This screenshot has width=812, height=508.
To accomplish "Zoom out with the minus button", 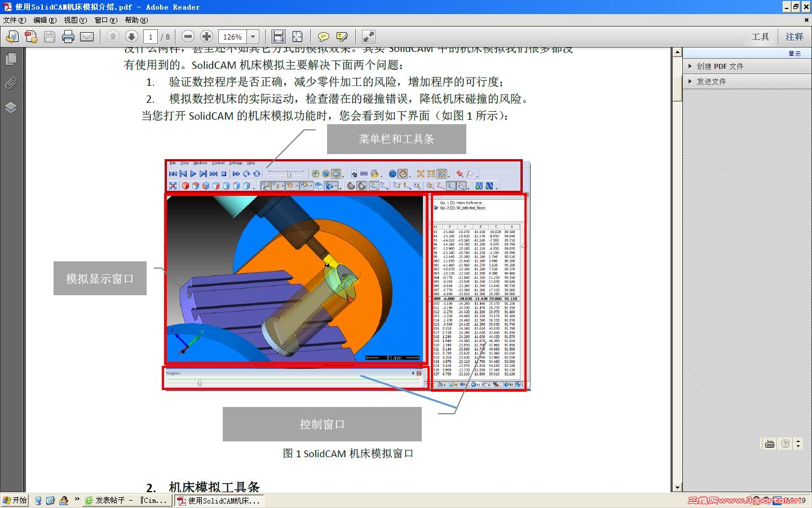I will [x=188, y=37].
